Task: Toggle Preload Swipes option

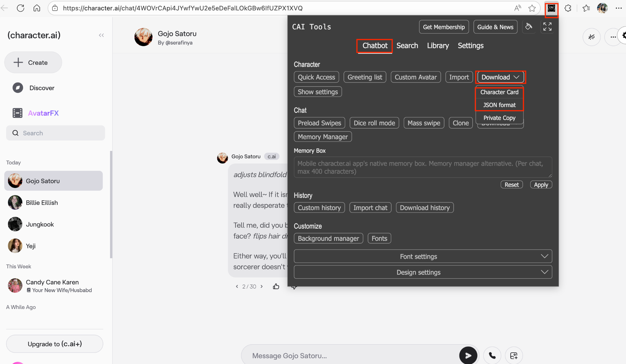Action: (x=319, y=123)
